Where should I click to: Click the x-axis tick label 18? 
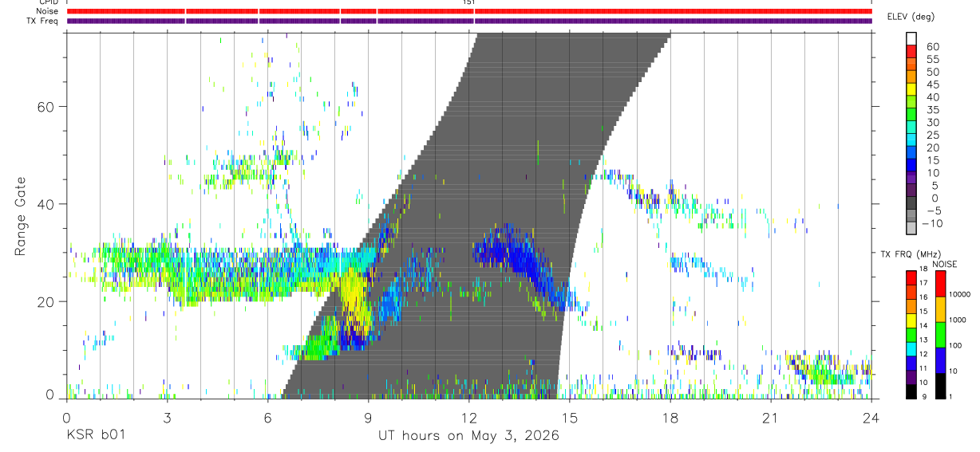tap(670, 418)
